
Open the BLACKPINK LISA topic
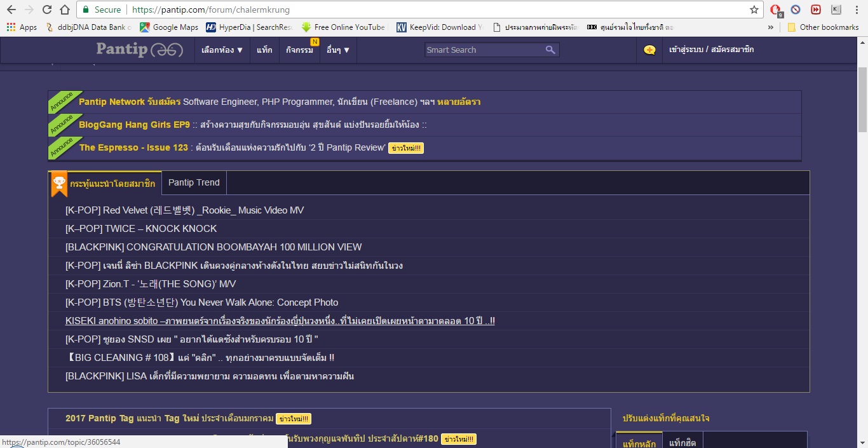tap(210, 376)
